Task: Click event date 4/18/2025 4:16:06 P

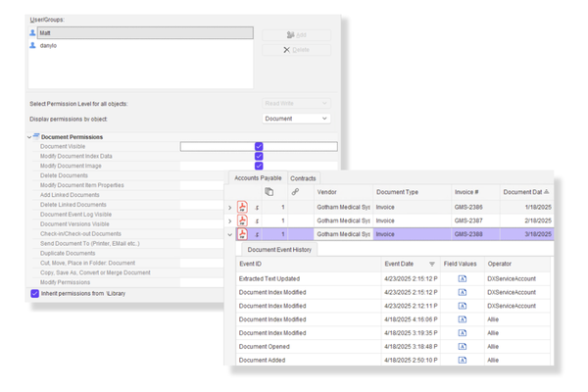Action: [411, 319]
